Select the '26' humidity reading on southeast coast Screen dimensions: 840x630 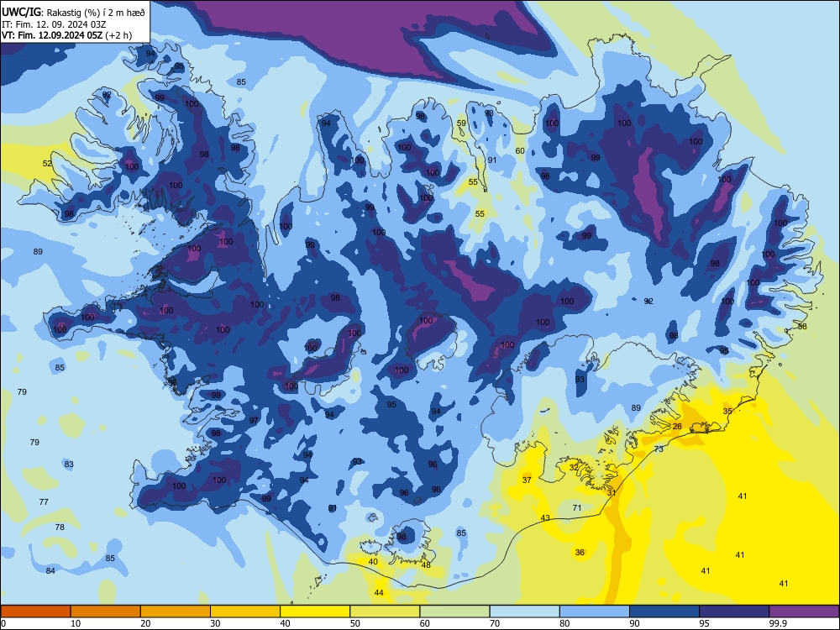(677, 427)
